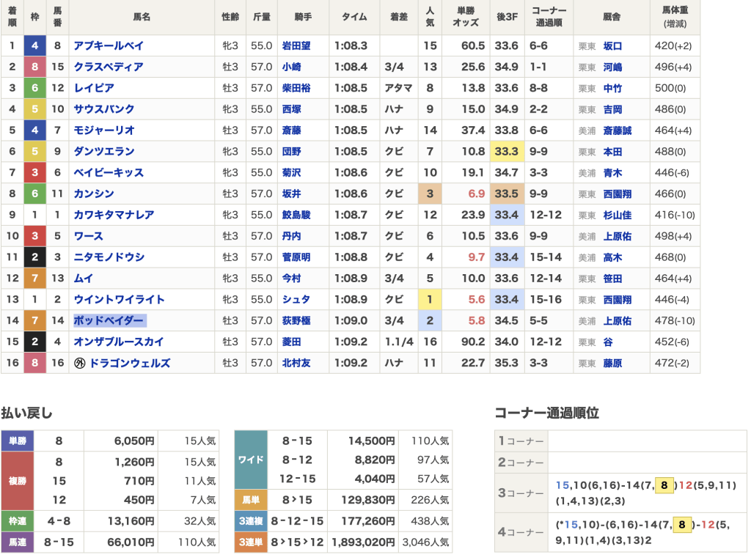Click the 厩舎 column header
The image size is (751, 560).
point(612,17)
